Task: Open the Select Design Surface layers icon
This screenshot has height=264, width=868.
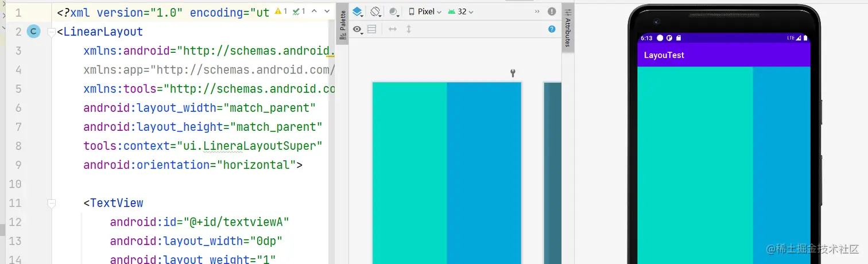Action: 358,11
